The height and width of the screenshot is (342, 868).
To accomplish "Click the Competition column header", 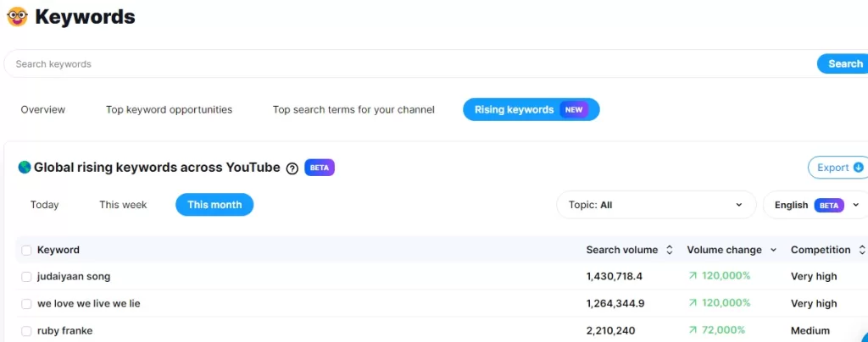I will coord(821,250).
